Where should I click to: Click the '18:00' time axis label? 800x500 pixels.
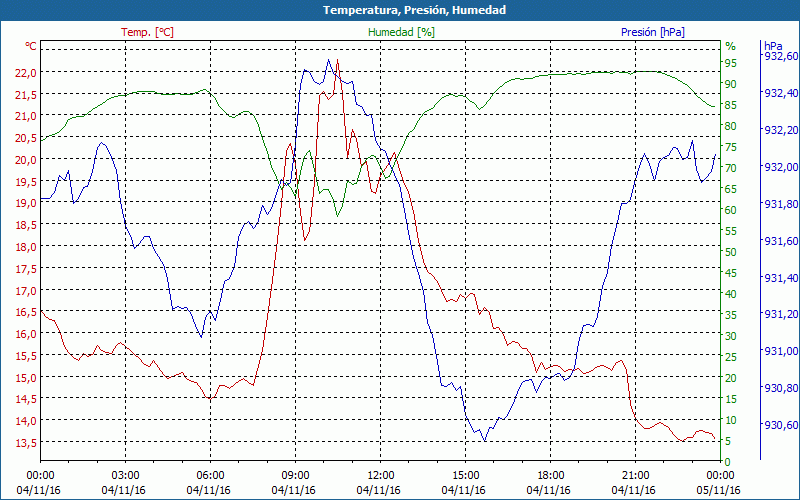[x=551, y=476]
